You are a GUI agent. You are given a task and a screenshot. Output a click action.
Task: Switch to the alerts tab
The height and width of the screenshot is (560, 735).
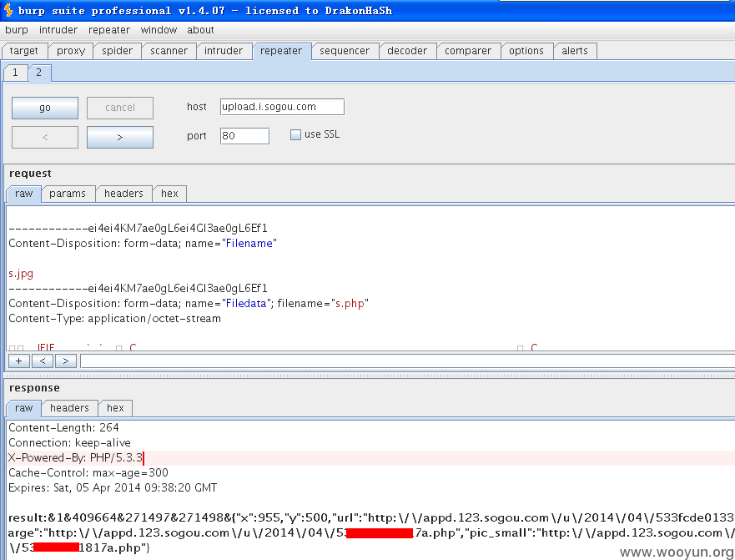coord(575,51)
